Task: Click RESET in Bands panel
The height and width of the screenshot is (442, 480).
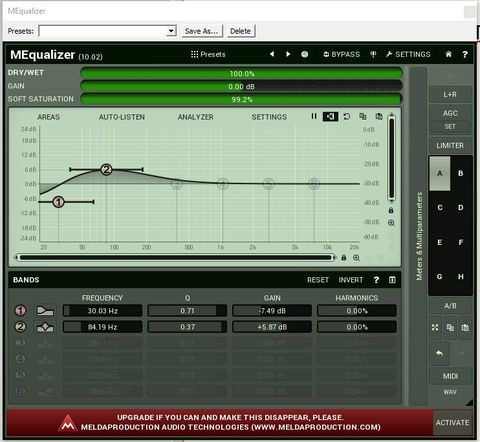Action: [x=318, y=280]
